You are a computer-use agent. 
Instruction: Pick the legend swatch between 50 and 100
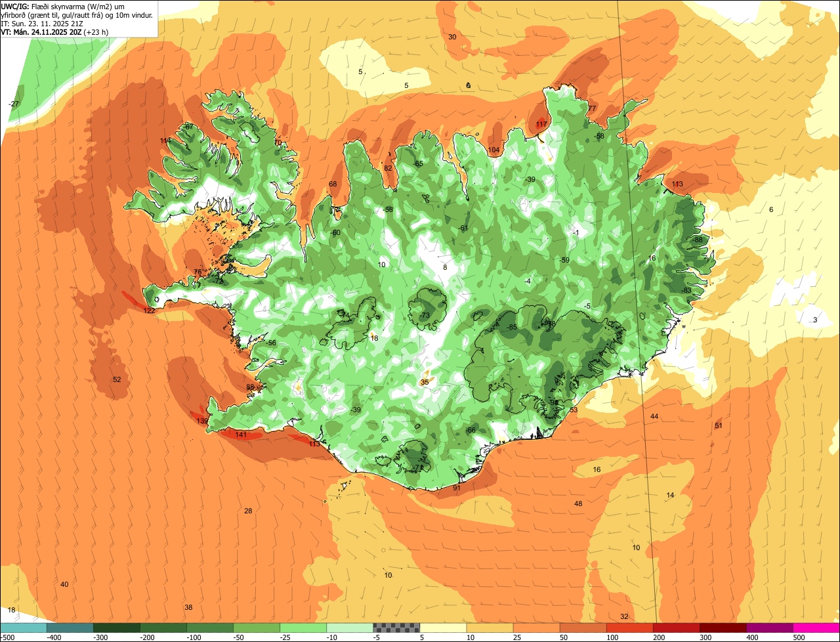coord(583,628)
